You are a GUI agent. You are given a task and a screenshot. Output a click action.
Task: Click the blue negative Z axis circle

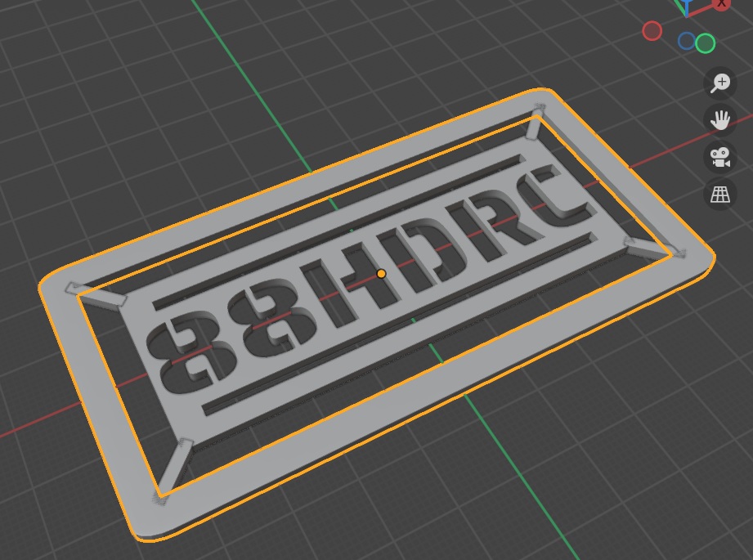pos(686,41)
